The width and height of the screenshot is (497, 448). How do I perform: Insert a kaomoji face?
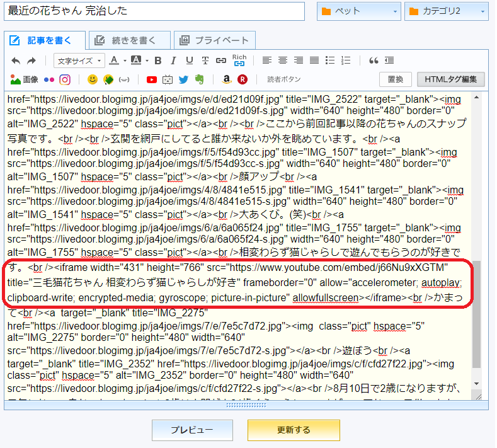click(124, 79)
